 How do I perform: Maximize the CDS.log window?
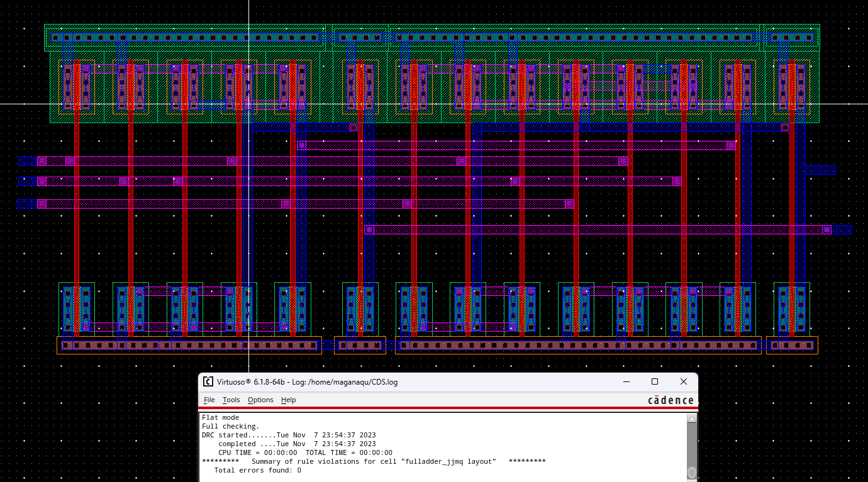[x=655, y=381]
